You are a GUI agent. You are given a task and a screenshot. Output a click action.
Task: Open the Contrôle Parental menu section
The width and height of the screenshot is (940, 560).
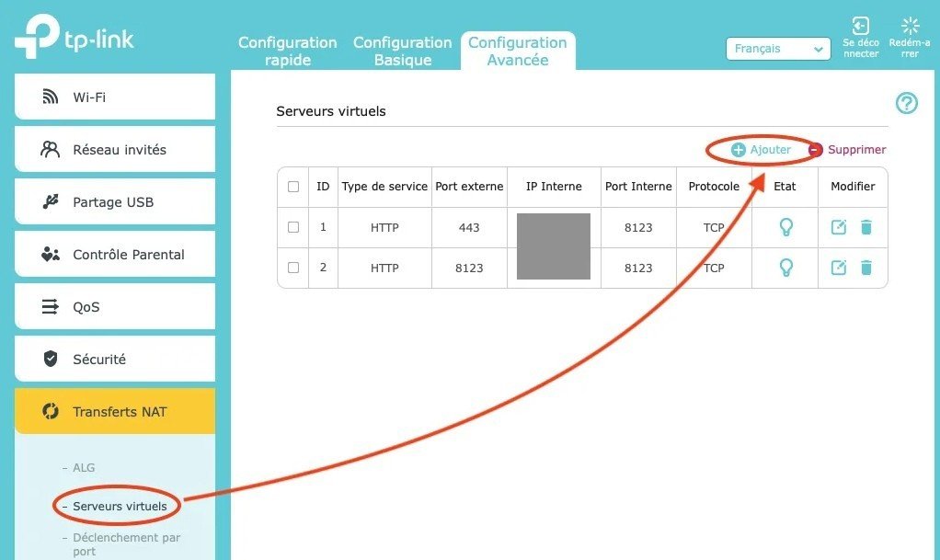[x=114, y=254]
